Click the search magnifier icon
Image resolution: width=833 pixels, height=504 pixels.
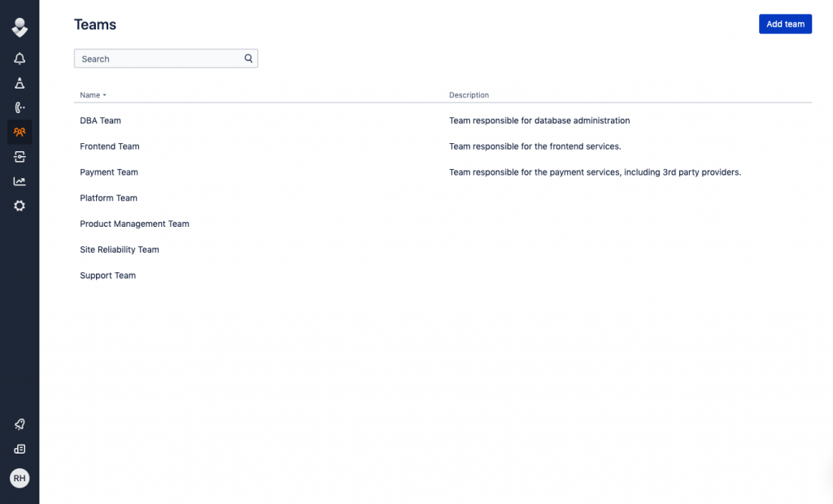(x=249, y=59)
